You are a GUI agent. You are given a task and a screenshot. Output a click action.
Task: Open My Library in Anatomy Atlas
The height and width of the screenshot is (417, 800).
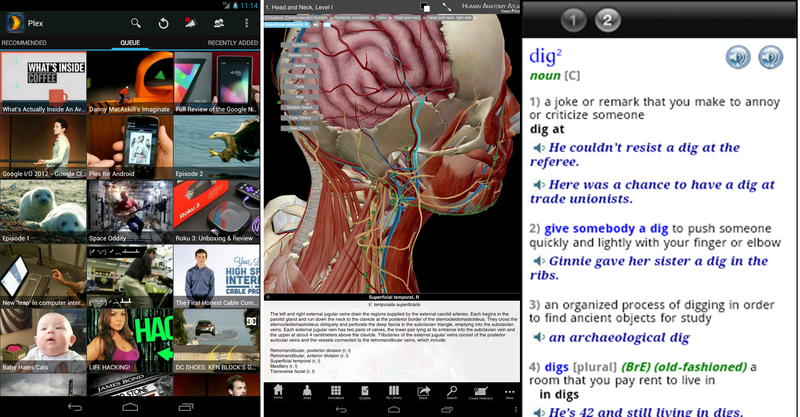(394, 392)
